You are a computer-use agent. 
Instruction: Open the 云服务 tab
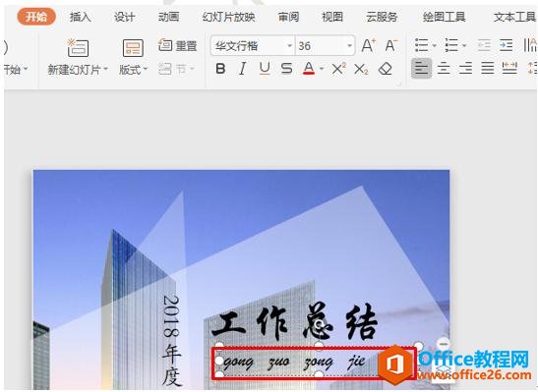pos(382,17)
